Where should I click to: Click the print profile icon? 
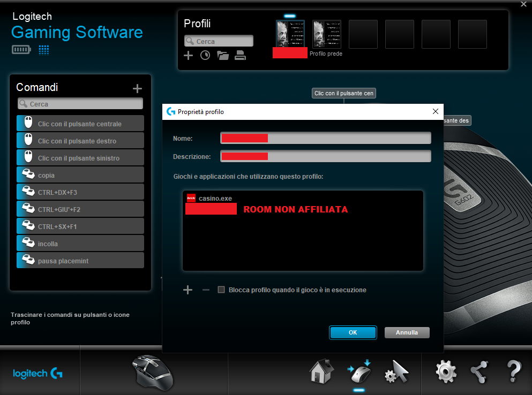tap(240, 55)
